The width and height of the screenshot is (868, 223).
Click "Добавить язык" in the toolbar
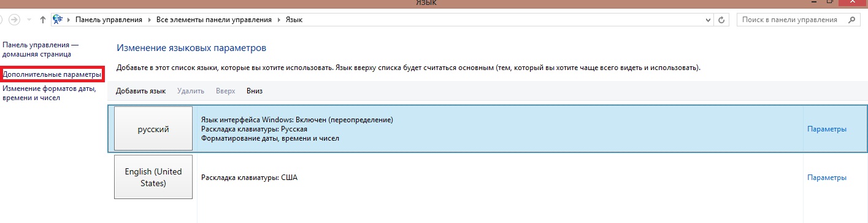pos(140,91)
